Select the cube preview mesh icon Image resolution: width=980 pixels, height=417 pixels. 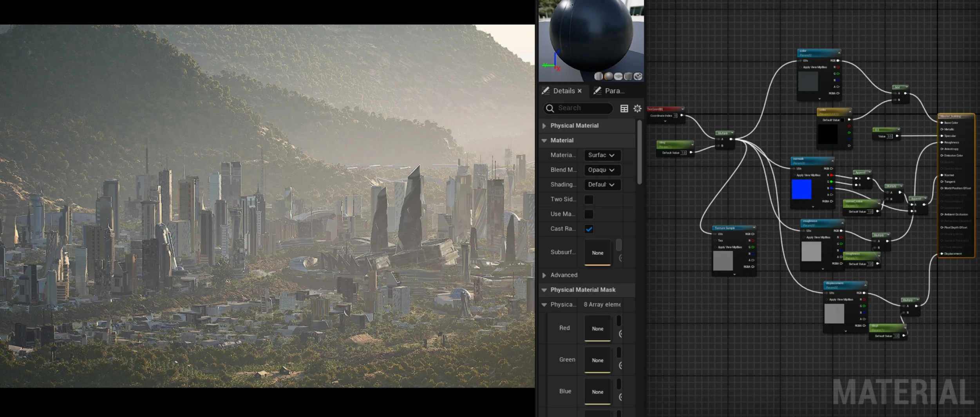pyautogui.click(x=628, y=76)
